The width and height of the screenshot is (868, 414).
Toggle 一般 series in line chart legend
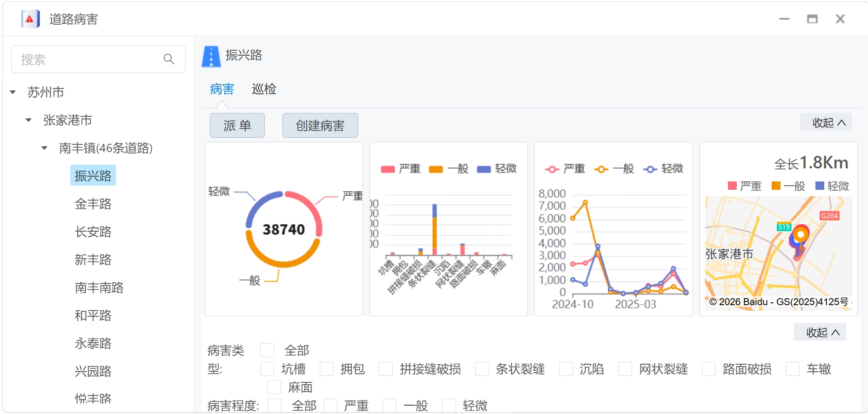(614, 169)
